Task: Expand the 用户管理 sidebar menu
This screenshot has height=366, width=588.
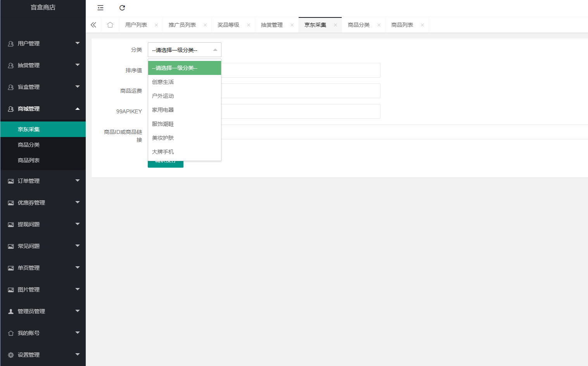Action: pos(43,43)
